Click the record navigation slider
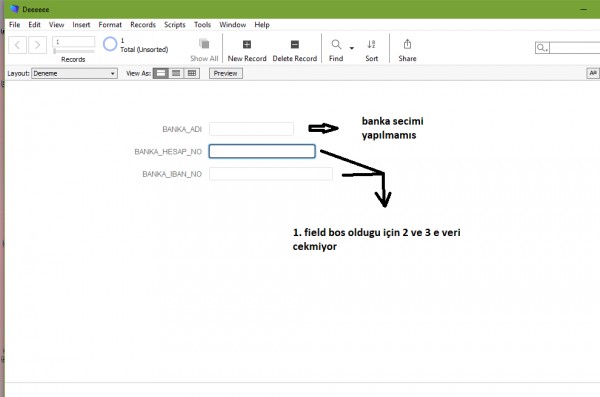The height and width of the screenshot is (397, 600). tap(73, 51)
